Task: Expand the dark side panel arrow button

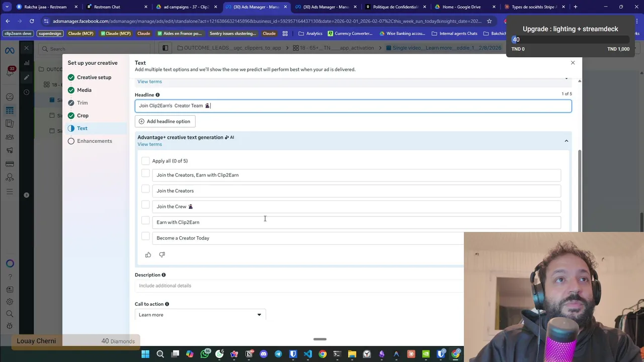Action: click(x=26, y=195)
